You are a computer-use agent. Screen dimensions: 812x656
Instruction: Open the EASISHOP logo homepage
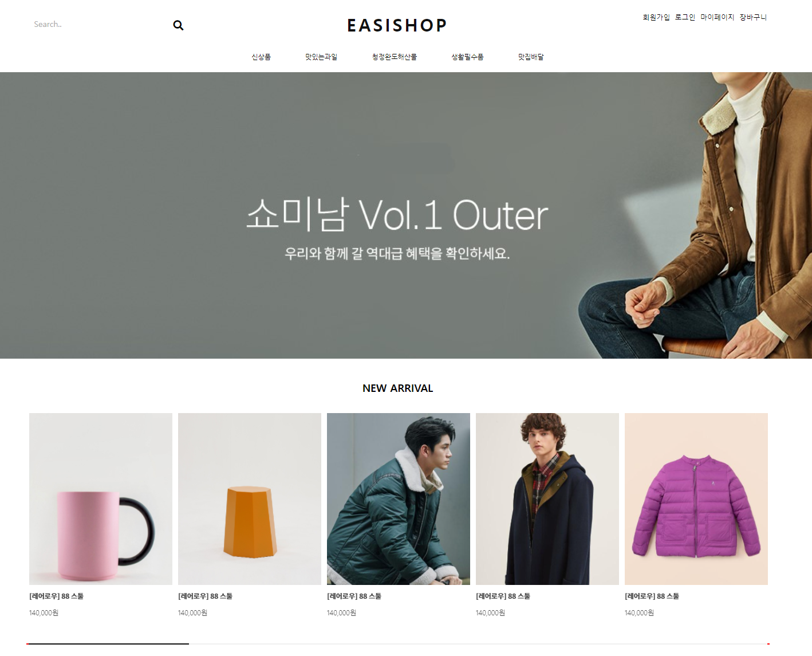[397, 25]
